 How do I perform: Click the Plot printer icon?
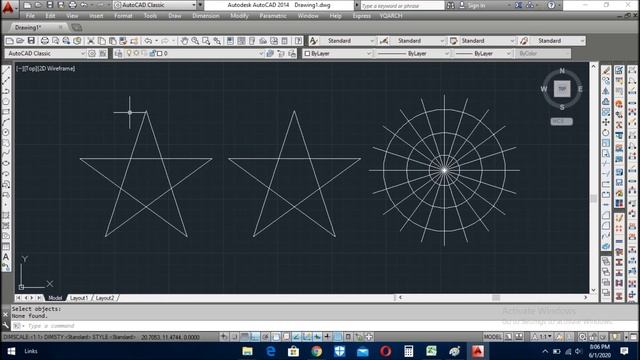point(44,41)
